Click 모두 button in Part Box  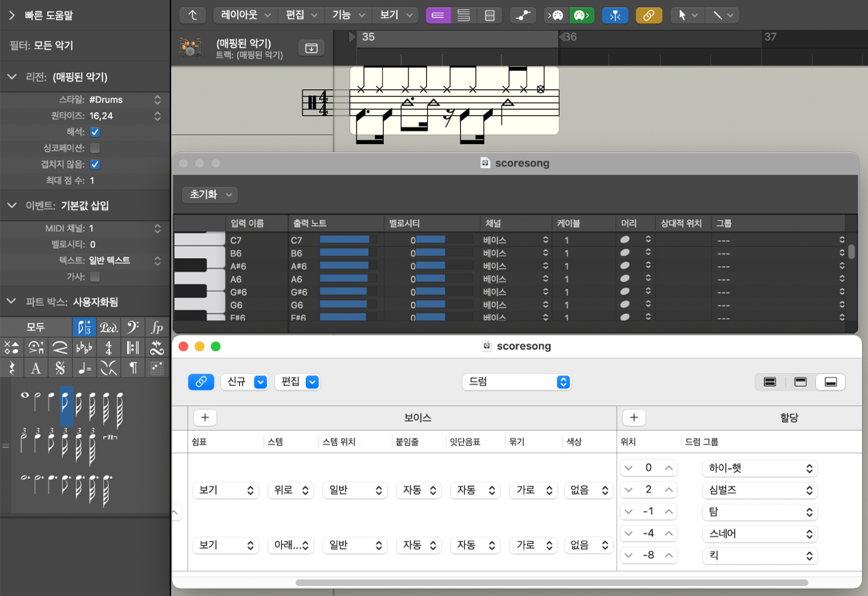[36, 327]
